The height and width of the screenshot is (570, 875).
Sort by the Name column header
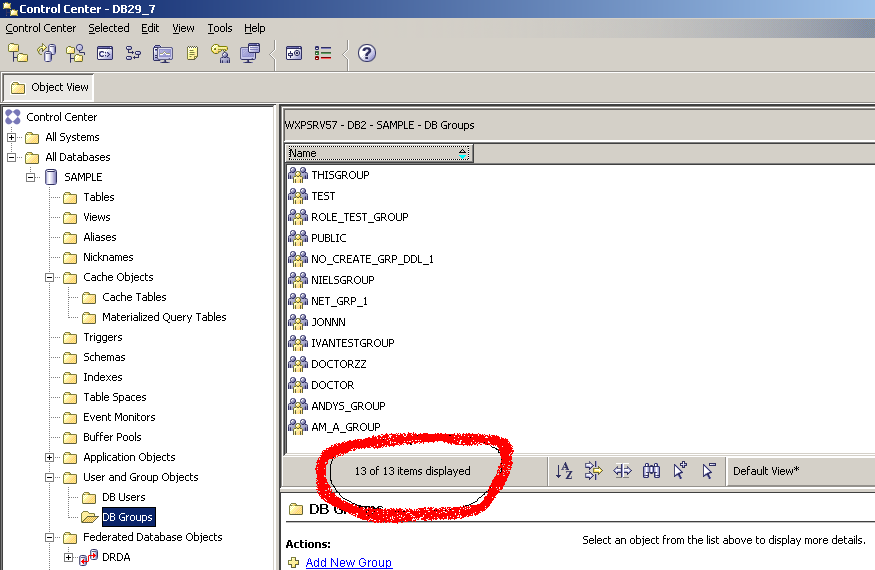[x=379, y=153]
